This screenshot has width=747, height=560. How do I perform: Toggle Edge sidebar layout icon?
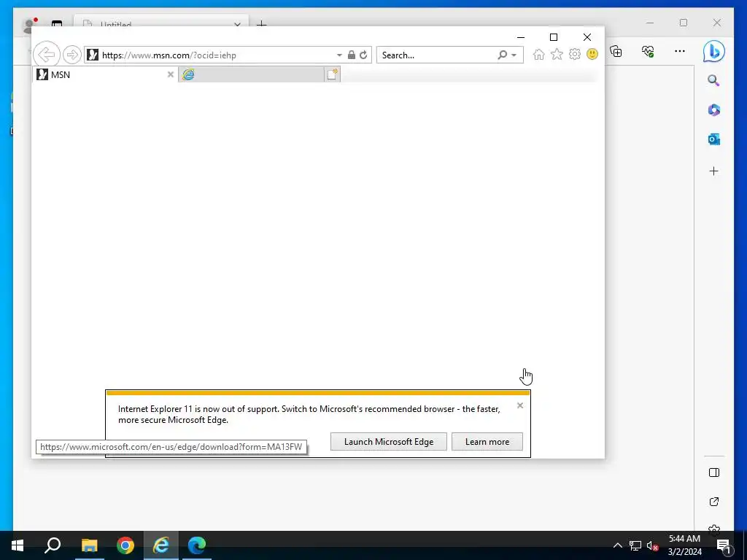(713, 472)
